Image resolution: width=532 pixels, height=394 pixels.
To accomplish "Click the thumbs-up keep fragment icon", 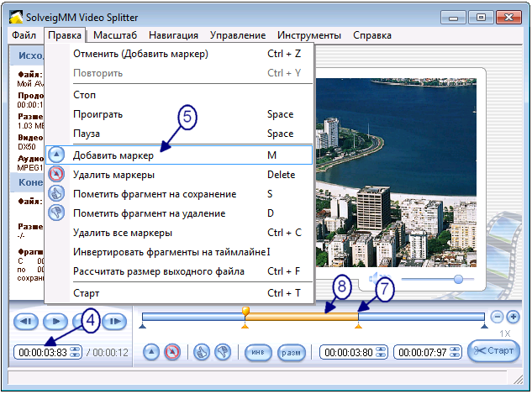I will point(202,352).
